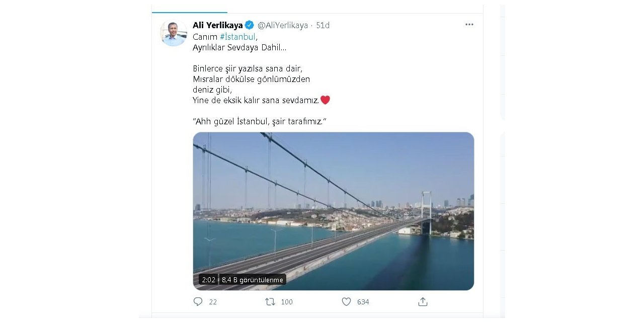Open the ellipsis options icon on the tweet
The height and width of the screenshot is (322, 644).
(x=469, y=24)
